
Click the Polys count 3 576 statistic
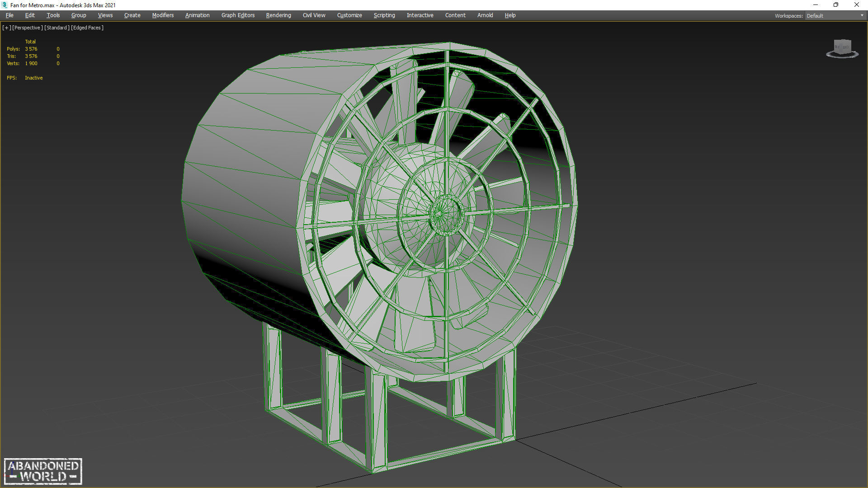[x=31, y=49]
